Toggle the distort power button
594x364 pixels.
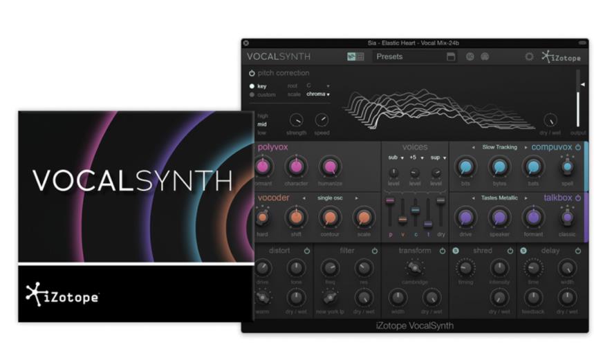click(x=307, y=251)
